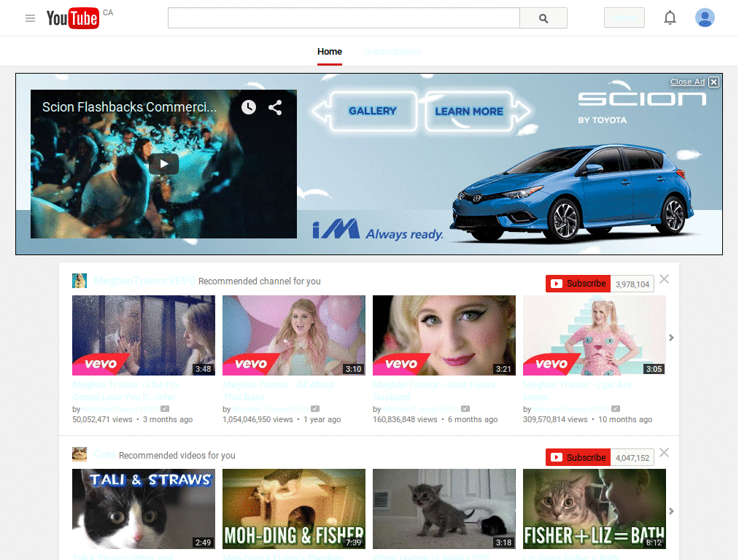Switch to the Subscriptions tab
This screenshot has height=560, width=747.
click(x=392, y=52)
